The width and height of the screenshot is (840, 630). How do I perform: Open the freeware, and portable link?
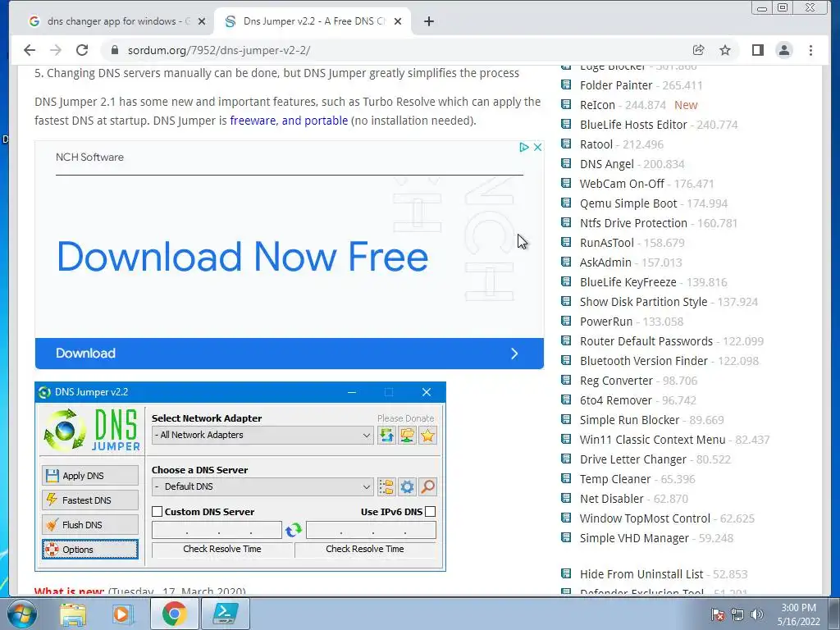pos(289,121)
